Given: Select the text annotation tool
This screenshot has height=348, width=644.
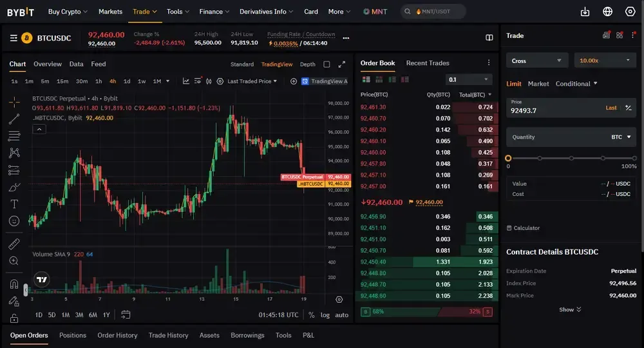Looking at the screenshot, I should (x=14, y=204).
